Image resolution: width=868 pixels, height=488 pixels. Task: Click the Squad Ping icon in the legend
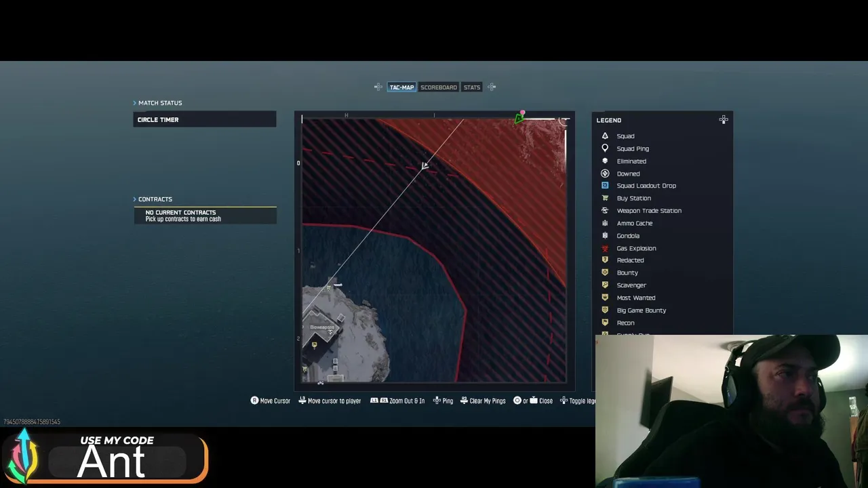click(605, 148)
